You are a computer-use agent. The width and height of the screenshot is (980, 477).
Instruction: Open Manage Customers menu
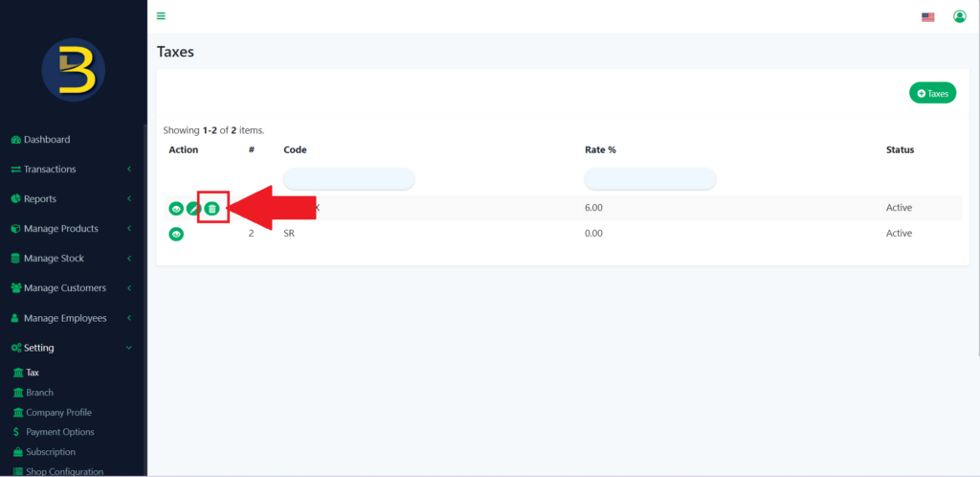67,288
